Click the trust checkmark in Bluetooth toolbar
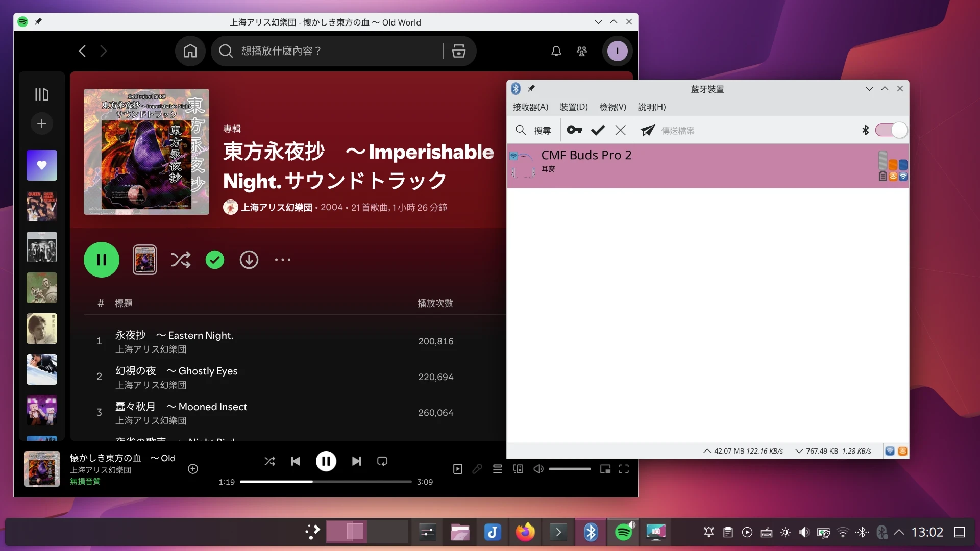The width and height of the screenshot is (980, 551). point(598,130)
